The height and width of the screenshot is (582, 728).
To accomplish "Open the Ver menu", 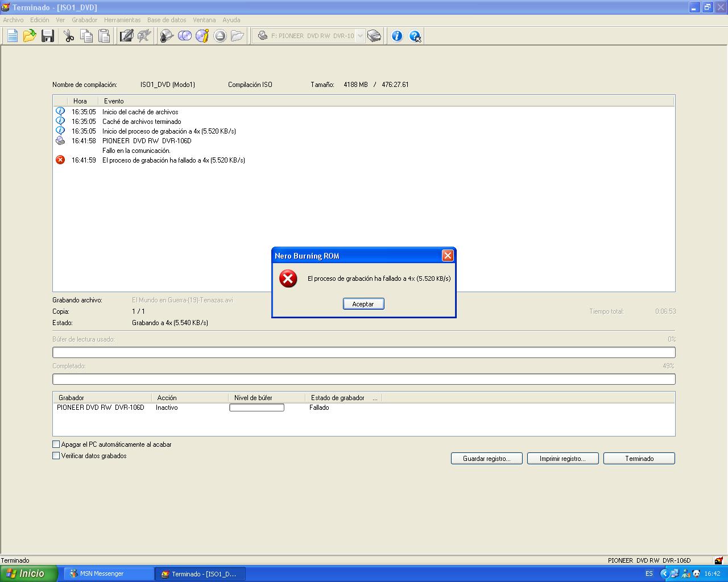I will pyautogui.click(x=60, y=20).
